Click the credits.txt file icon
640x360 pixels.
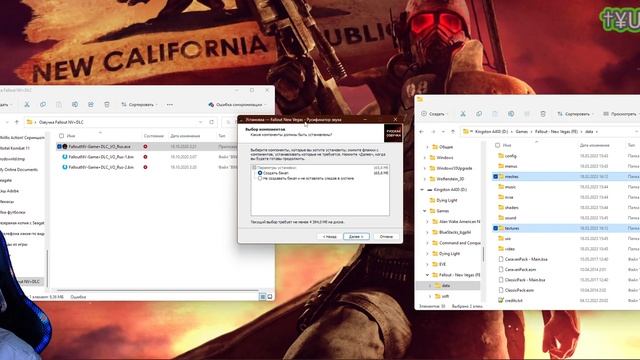coord(501,300)
